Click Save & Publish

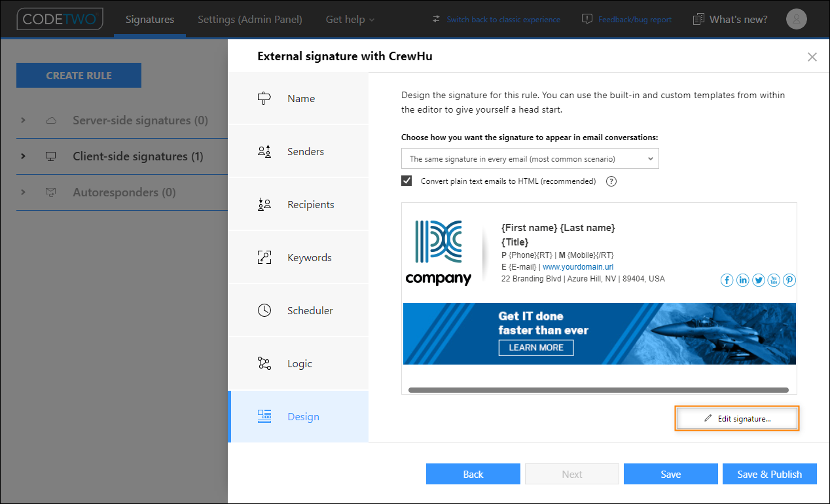click(x=770, y=474)
